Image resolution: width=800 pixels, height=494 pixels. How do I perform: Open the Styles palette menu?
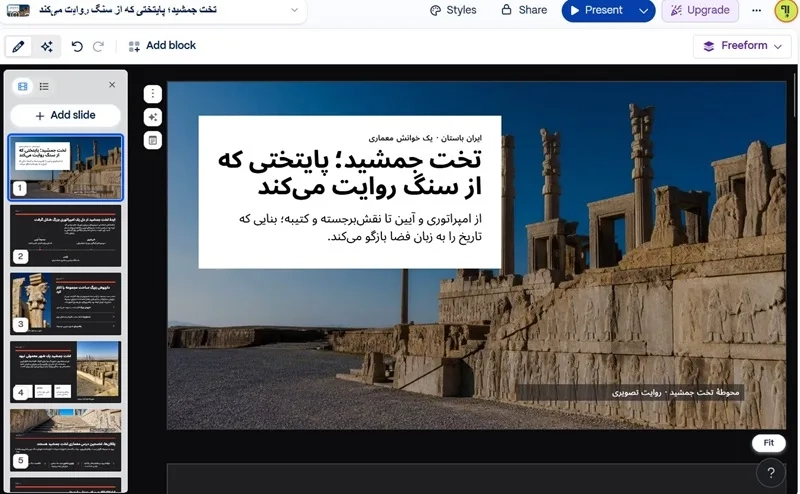(453, 10)
